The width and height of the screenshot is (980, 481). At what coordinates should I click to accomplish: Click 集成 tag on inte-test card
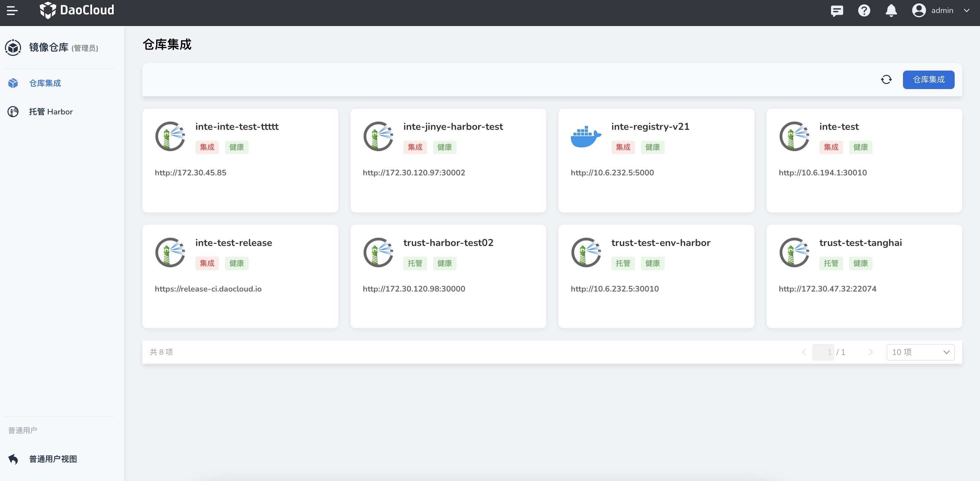[x=831, y=147]
